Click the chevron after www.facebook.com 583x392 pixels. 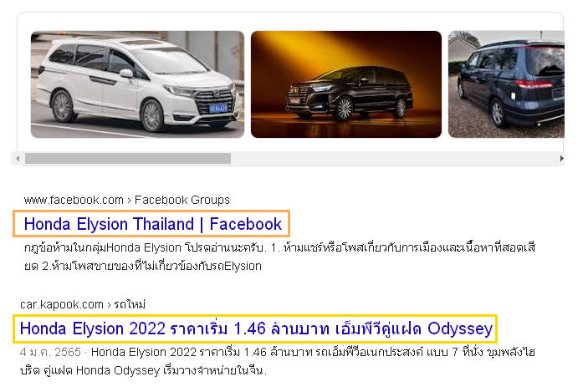tap(129, 201)
